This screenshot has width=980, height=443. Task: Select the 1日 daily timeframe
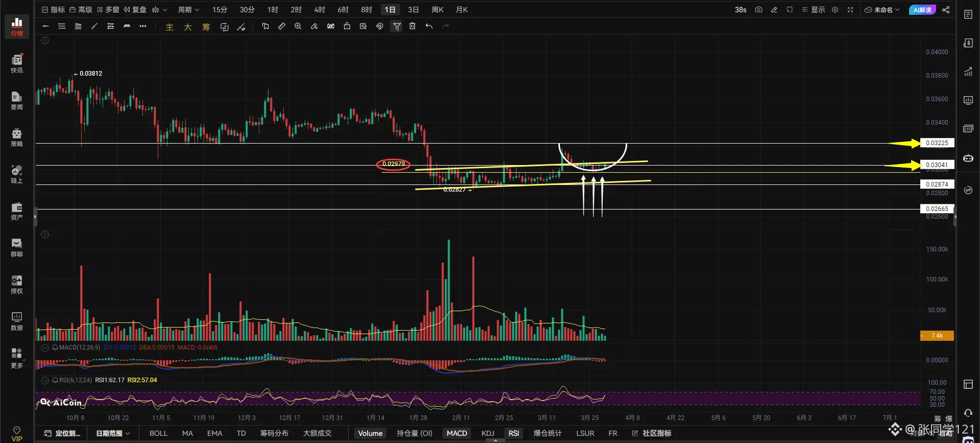point(390,10)
